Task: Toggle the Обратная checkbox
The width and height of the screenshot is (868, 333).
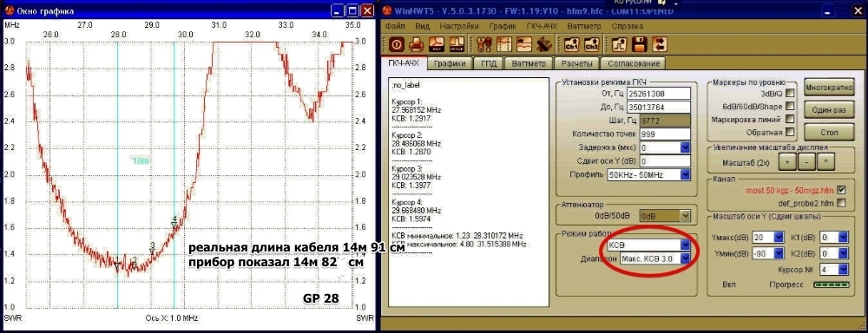Action: 790,132
